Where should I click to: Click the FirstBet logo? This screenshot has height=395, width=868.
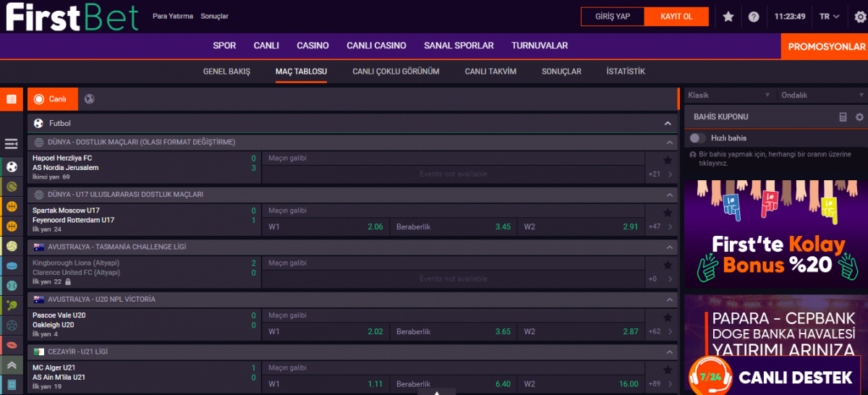[72, 17]
